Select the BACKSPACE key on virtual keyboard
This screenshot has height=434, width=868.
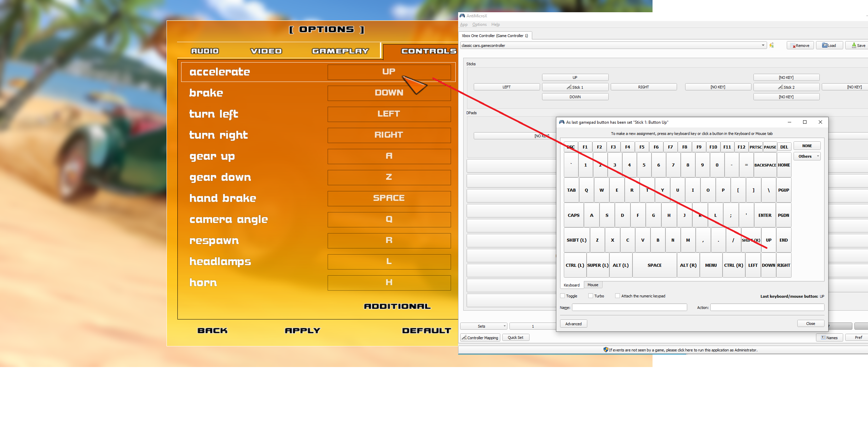pyautogui.click(x=765, y=165)
